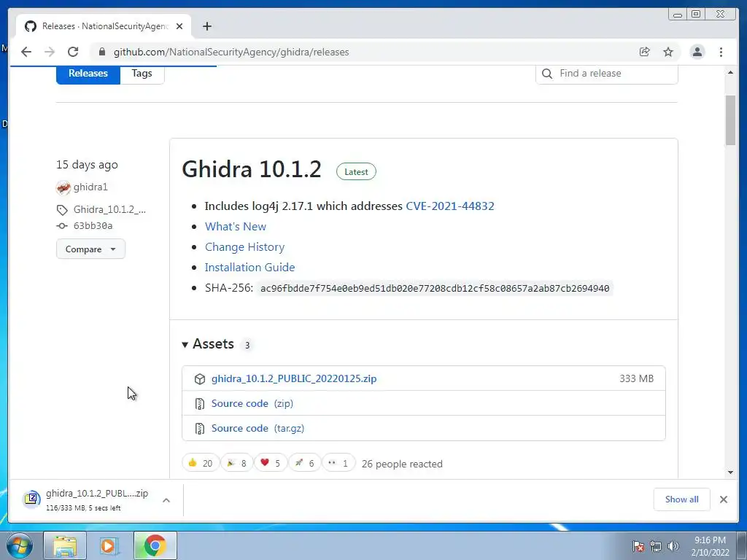Click the padlock site info icon
Viewport: 747px width, 560px height.
click(x=101, y=52)
